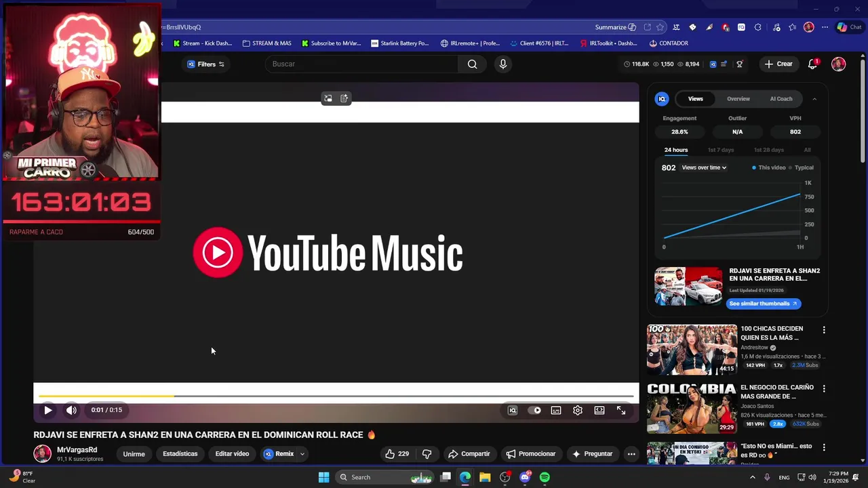Open the Filters button options
Viewport: 868px width, 488px height.
206,64
